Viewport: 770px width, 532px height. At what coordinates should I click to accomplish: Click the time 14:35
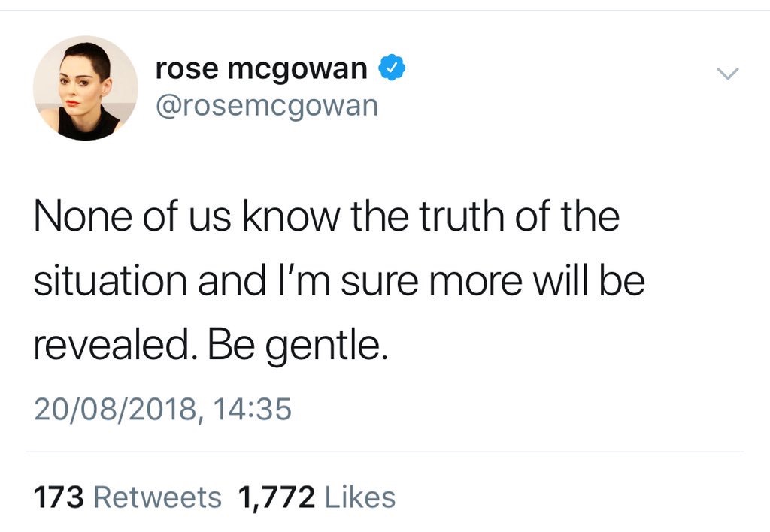253,409
